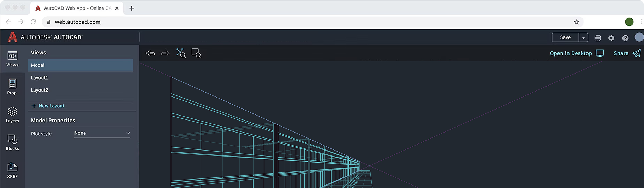Viewport: 644px width, 188px height.
Task: Expand the Save dropdown arrow
Action: click(x=583, y=37)
